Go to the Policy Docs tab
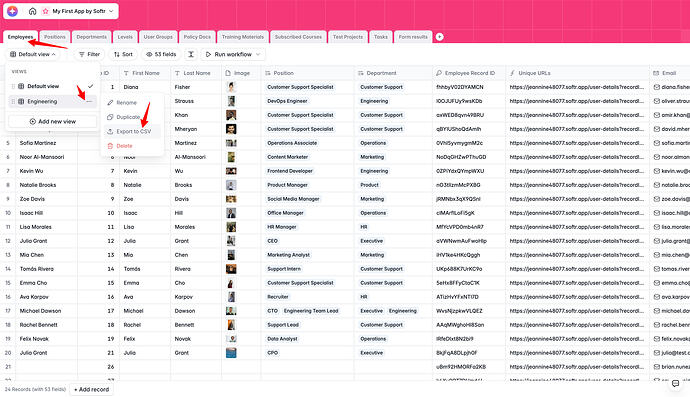Screen dimensions: 690x397 pyautogui.click(x=197, y=37)
